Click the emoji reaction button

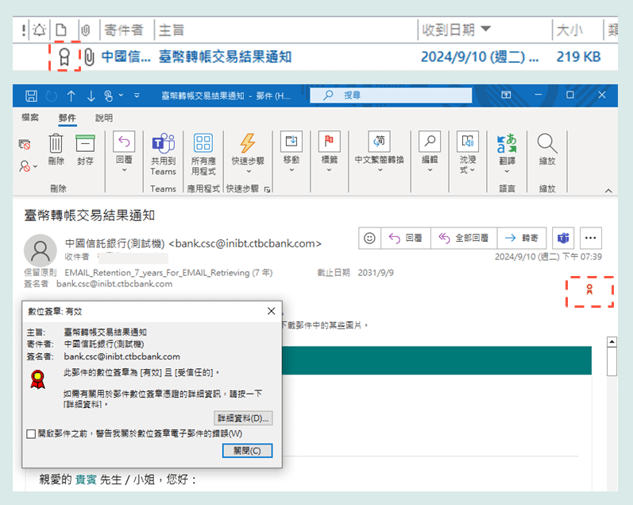(369, 238)
